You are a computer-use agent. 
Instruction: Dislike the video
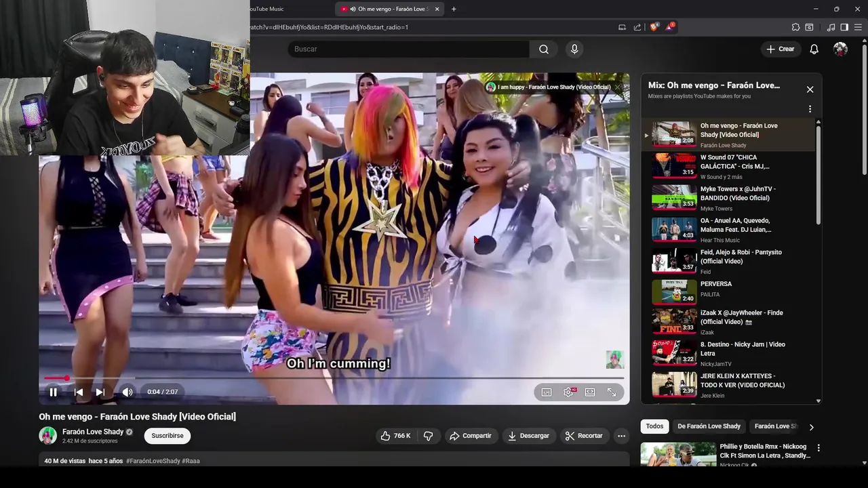click(x=428, y=436)
